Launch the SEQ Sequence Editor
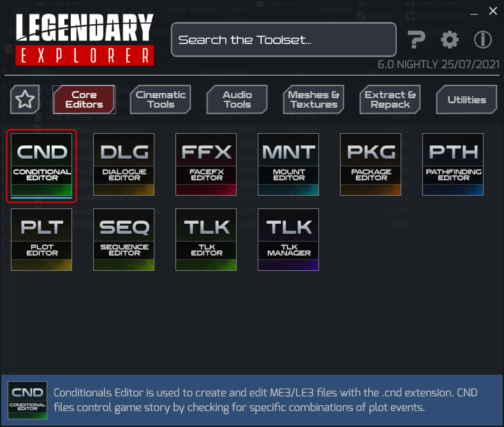The height and width of the screenshot is (427, 504). (x=124, y=240)
